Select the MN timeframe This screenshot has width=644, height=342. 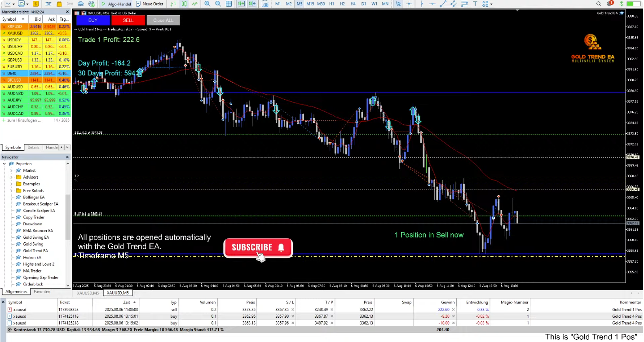385,4
